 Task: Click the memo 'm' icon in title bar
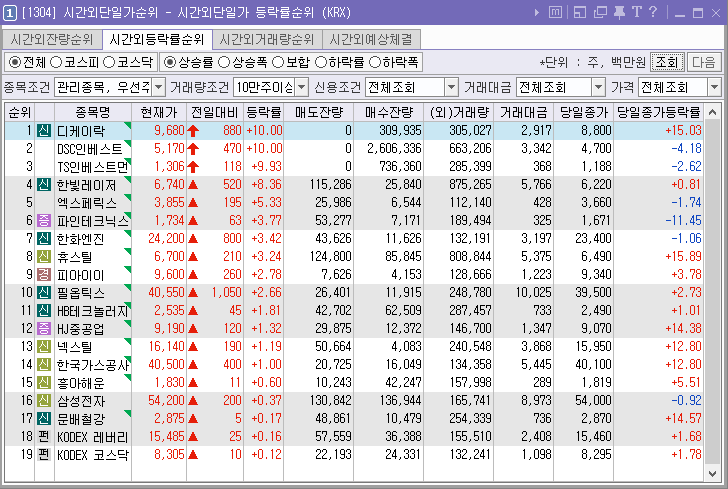pyautogui.click(x=555, y=12)
